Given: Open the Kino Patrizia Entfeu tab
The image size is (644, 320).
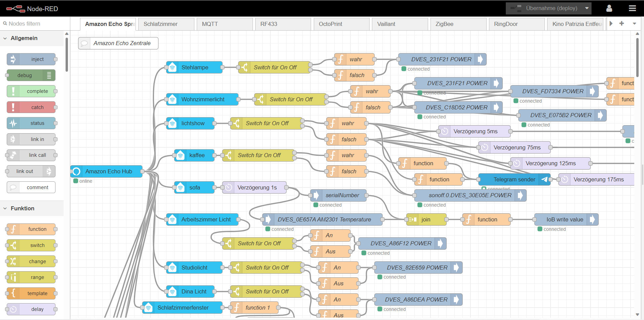Looking at the screenshot, I should tap(575, 24).
